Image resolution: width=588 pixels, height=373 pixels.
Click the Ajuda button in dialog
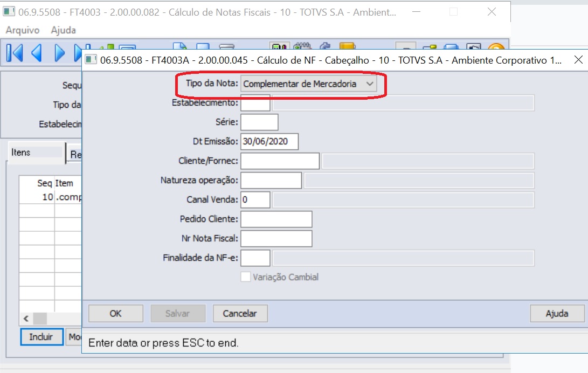coord(557,313)
